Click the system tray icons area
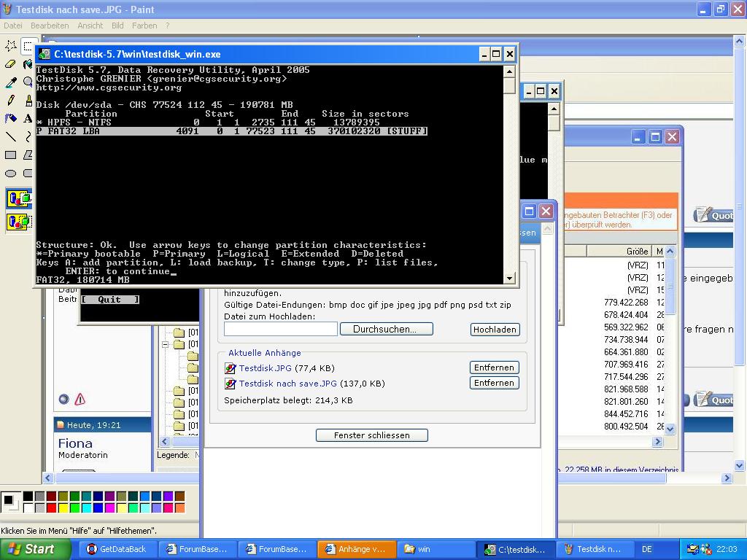Screen dimensions: 747x560 click(x=700, y=549)
